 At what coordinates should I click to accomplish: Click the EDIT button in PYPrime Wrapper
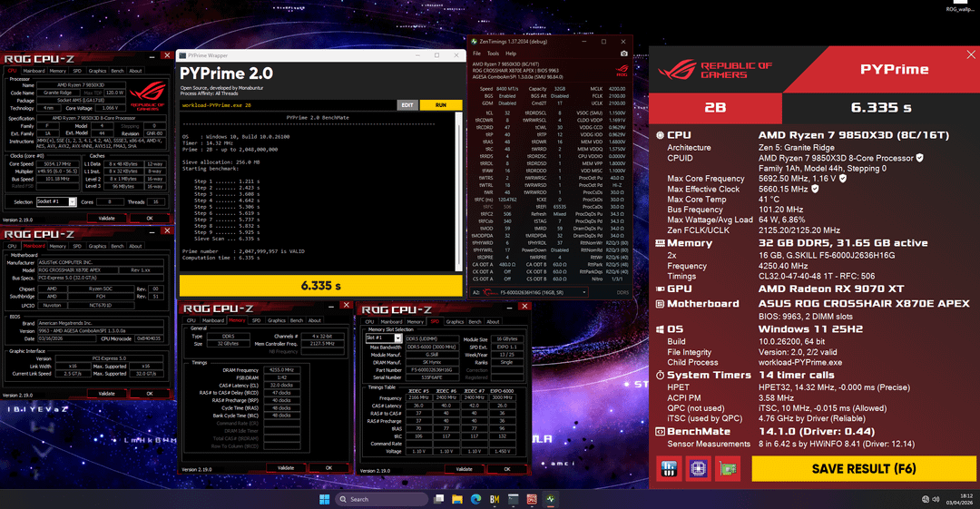pyautogui.click(x=407, y=105)
